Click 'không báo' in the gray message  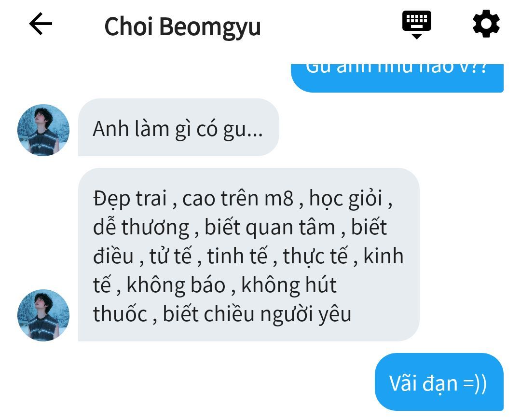tap(176, 285)
